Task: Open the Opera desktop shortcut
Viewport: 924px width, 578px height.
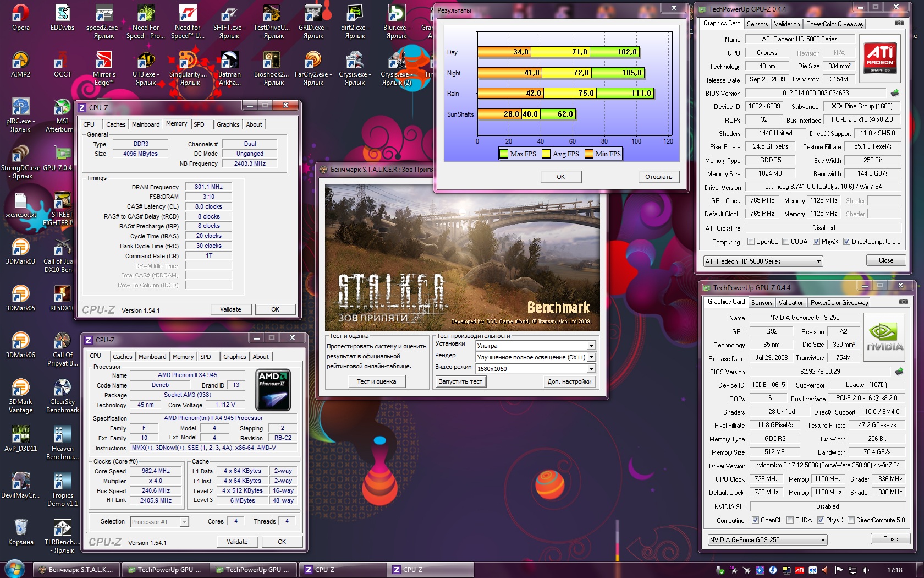Action: 21,17
